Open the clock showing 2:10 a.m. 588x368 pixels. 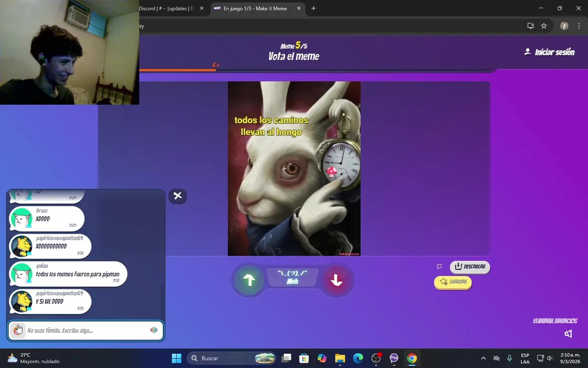[x=570, y=358]
